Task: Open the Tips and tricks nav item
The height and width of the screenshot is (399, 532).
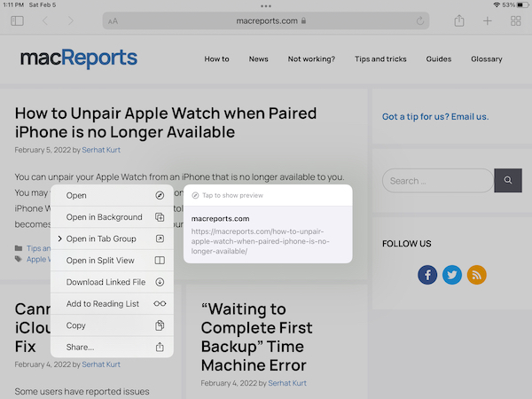Action: (380, 59)
